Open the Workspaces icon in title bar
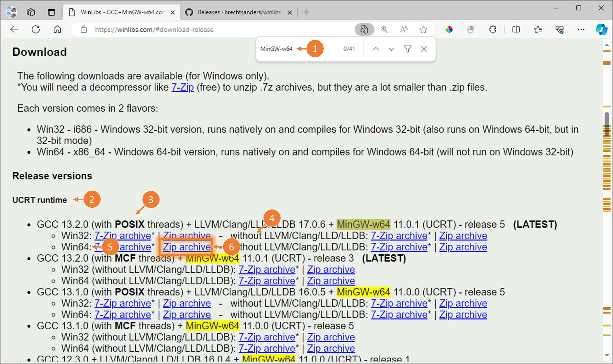613x364 pixels. click(x=31, y=12)
